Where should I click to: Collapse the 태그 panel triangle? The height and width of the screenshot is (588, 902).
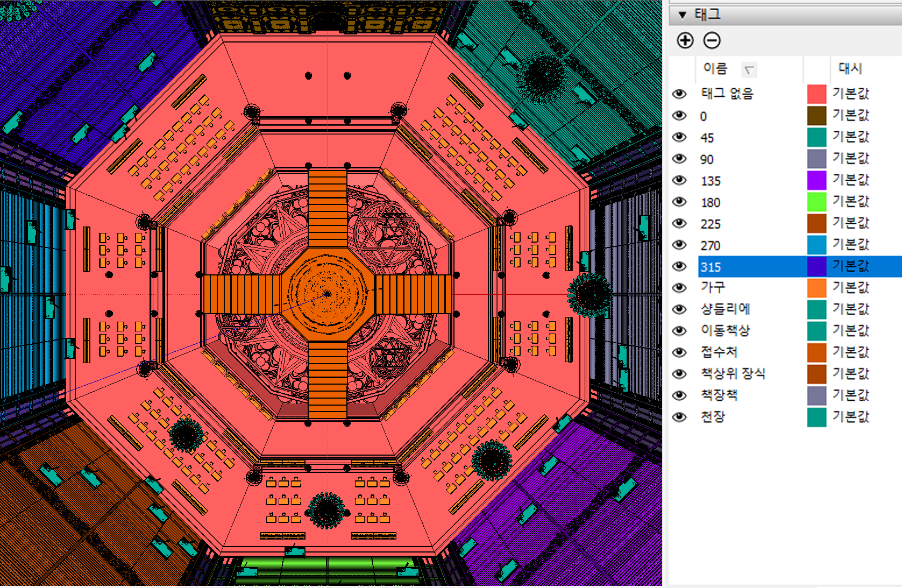pos(682,15)
